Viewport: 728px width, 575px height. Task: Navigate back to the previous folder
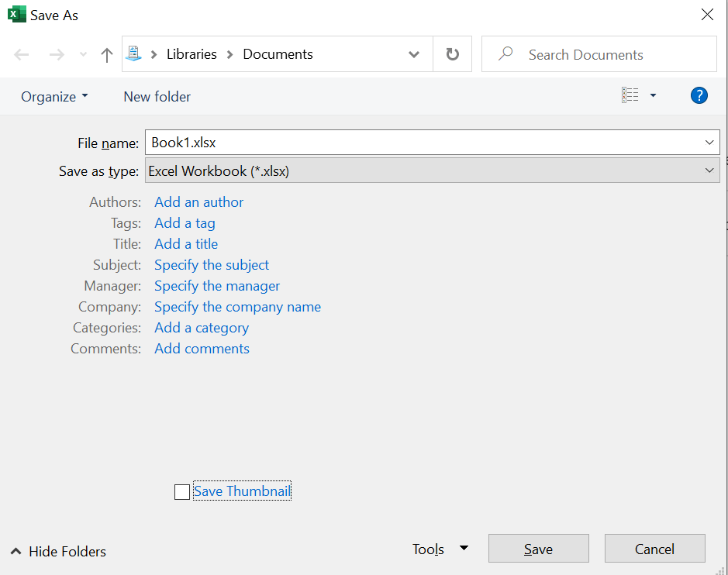pos(21,53)
